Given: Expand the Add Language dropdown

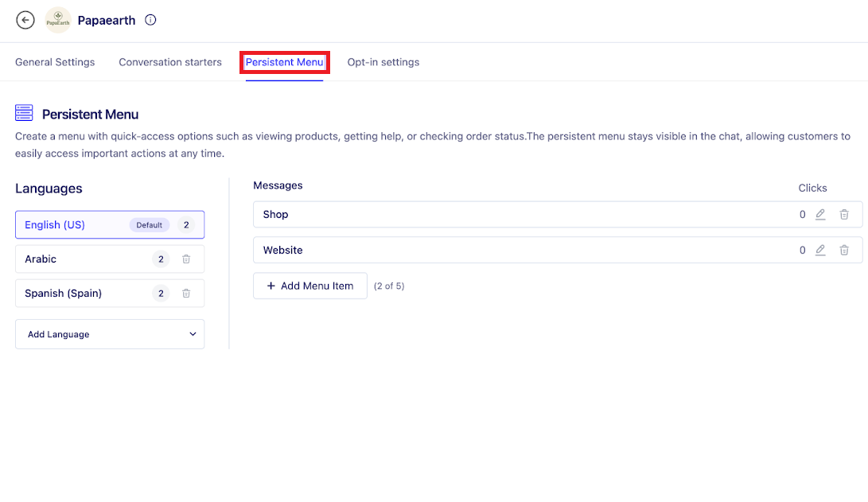Looking at the screenshot, I should pyautogui.click(x=110, y=334).
